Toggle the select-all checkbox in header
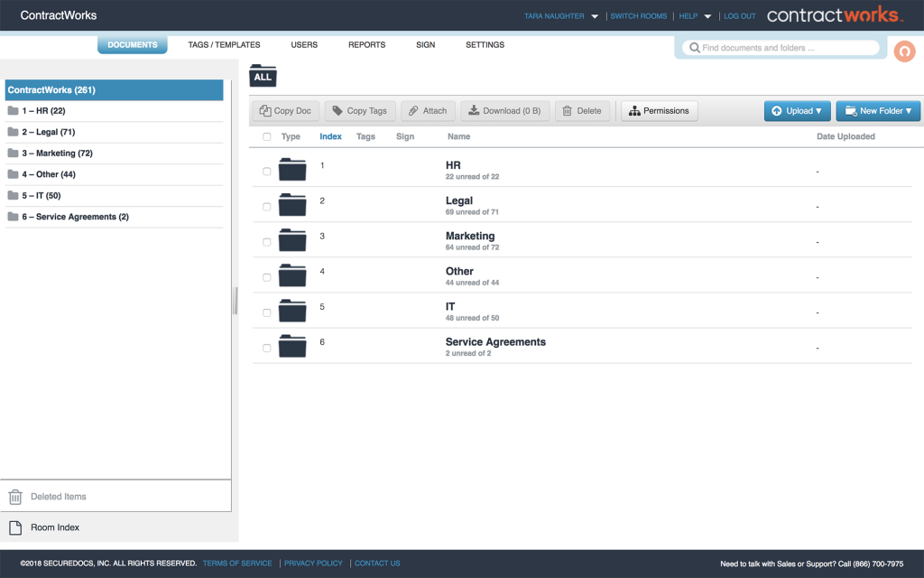The height and width of the screenshot is (578, 924). pyautogui.click(x=266, y=137)
